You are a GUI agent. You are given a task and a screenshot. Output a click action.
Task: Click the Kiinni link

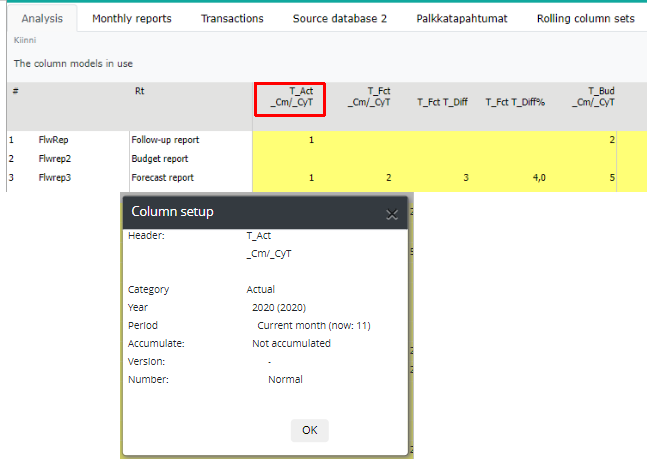(25, 40)
